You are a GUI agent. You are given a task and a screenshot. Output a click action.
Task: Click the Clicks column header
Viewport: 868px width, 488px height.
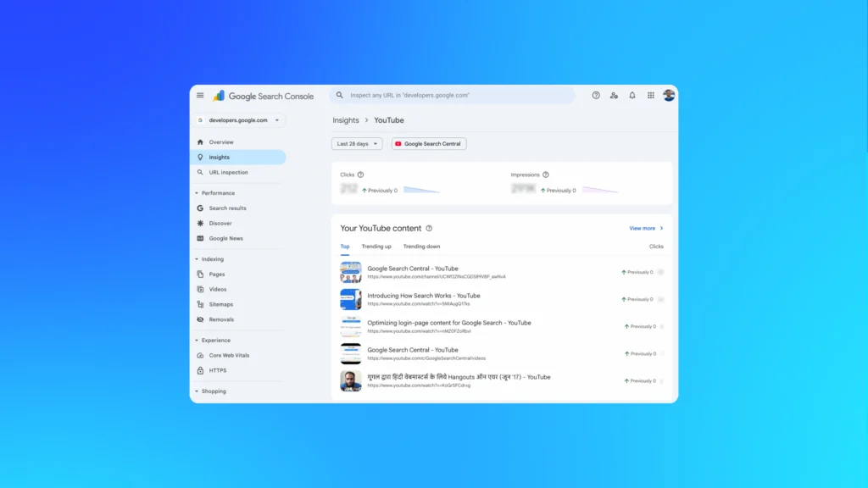tap(656, 247)
